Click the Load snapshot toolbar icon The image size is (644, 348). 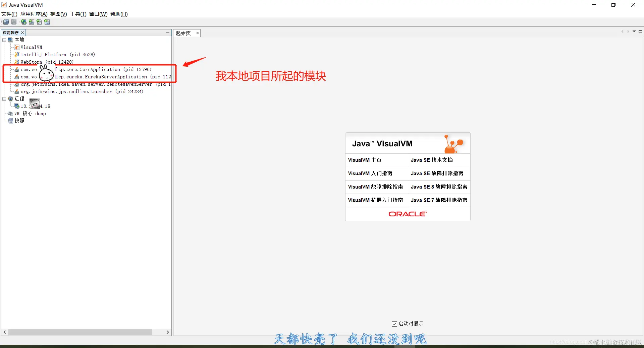click(6, 22)
